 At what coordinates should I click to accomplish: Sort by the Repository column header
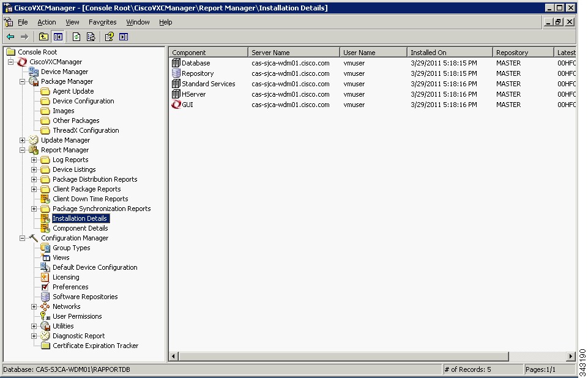524,53
